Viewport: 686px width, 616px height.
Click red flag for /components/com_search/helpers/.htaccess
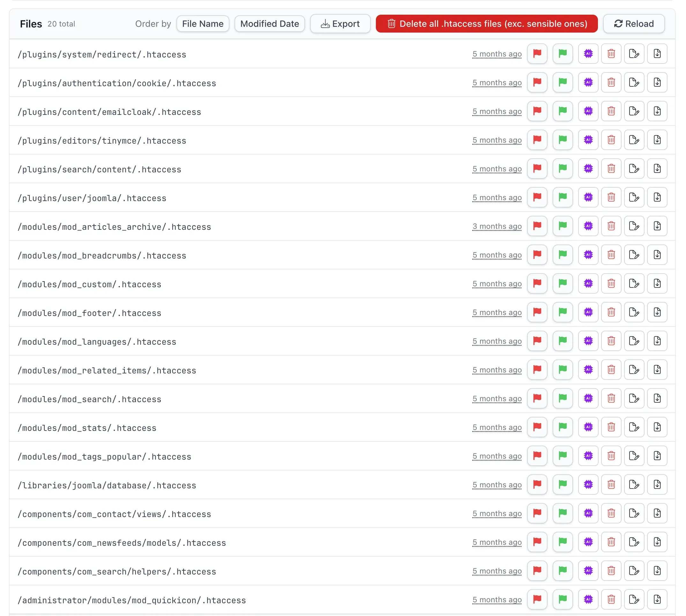click(537, 571)
